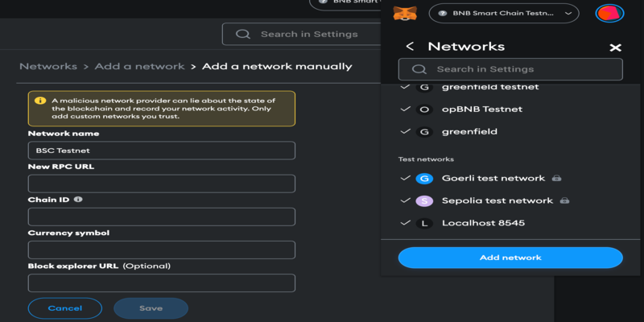Select Goerli test network
The width and height of the screenshot is (644, 322).
[x=493, y=178]
